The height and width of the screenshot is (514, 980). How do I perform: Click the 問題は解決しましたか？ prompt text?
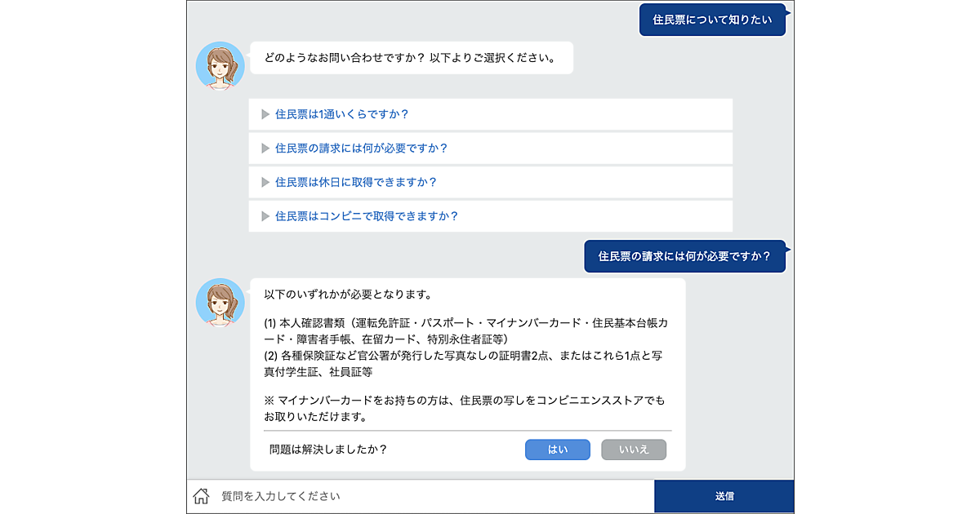[x=328, y=449]
